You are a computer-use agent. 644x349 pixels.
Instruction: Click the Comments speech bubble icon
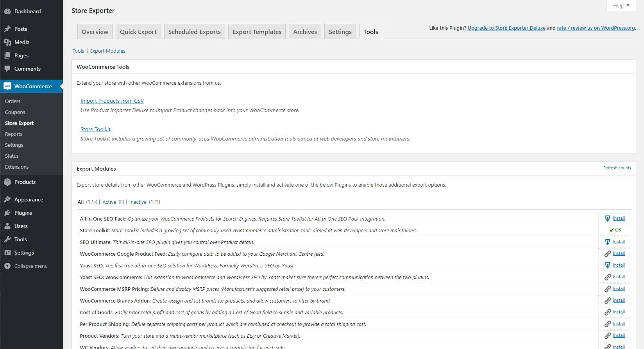pos(7,69)
